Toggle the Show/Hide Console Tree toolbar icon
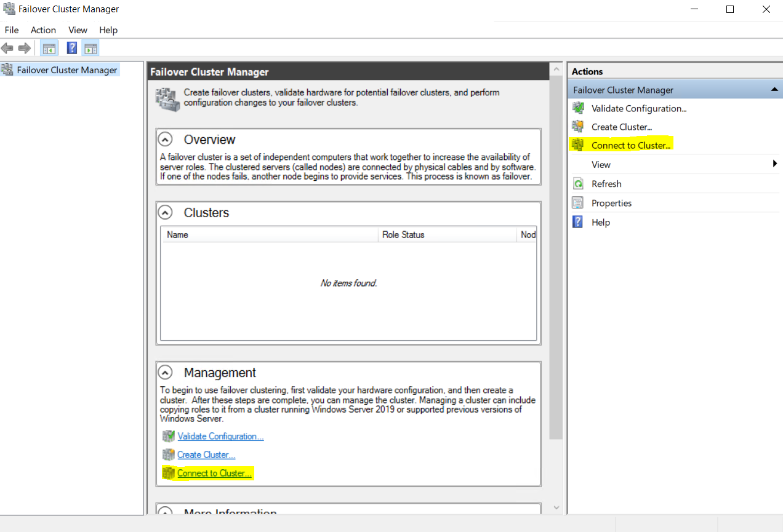This screenshot has height=532, width=783. (49, 48)
